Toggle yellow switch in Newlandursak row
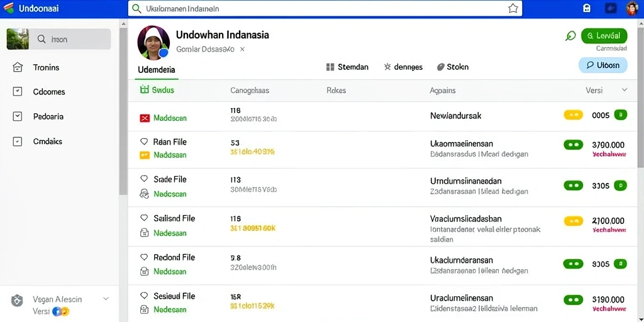The width and height of the screenshot is (644, 322). (x=574, y=115)
